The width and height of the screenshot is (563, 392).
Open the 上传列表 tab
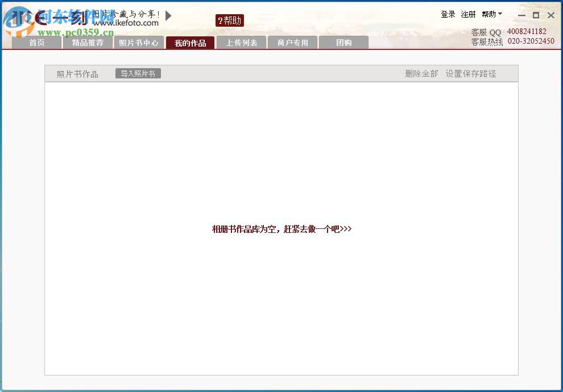click(x=241, y=42)
